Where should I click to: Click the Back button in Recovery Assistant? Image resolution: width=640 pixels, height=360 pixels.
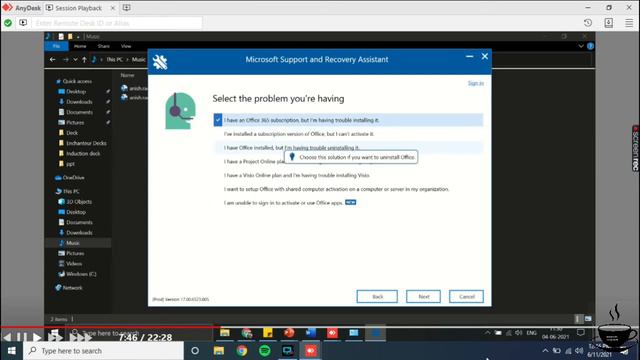[x=377, y=296]
